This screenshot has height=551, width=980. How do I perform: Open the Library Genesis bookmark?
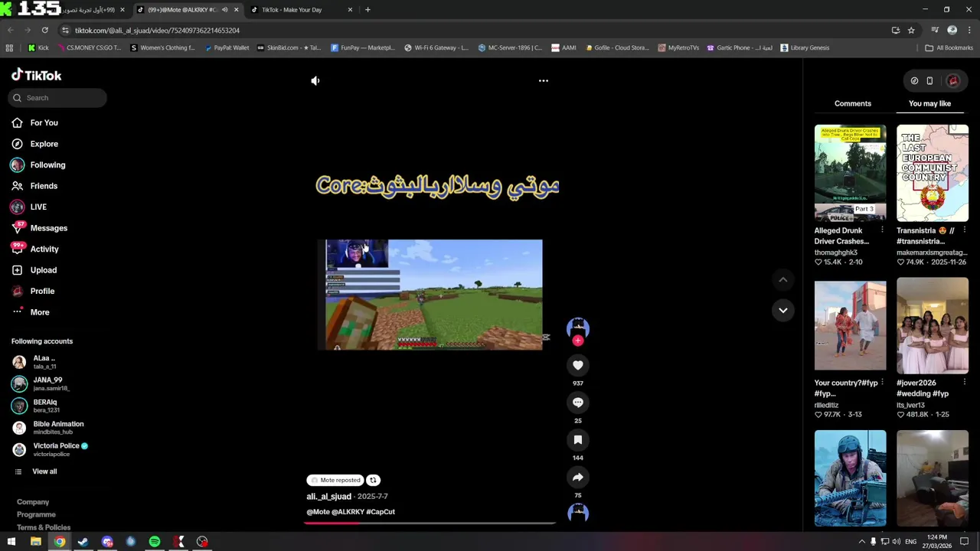pos(805,47)
